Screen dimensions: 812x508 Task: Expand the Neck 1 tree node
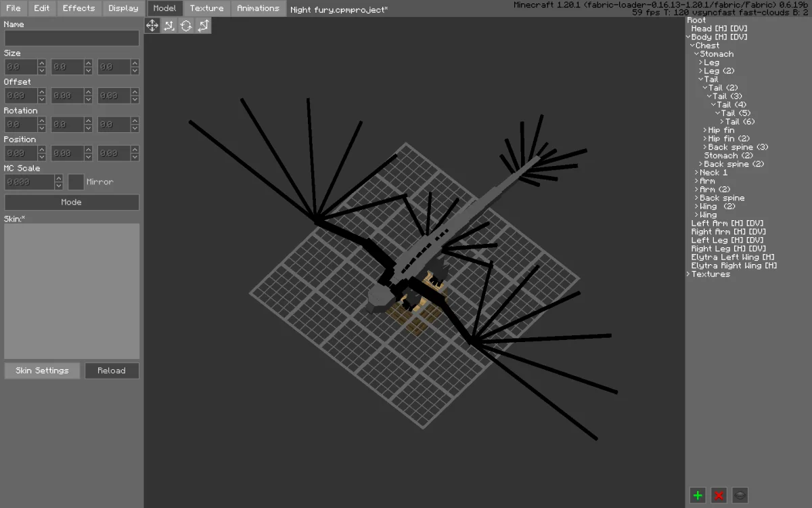tap(697, 173)
